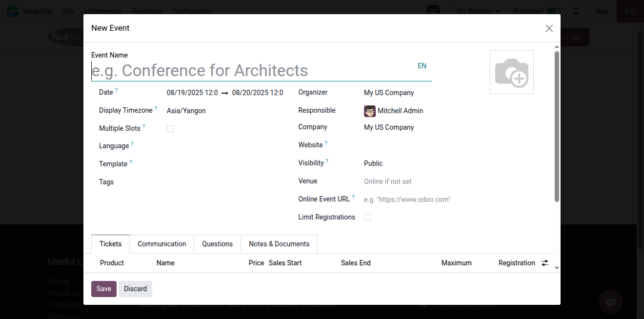
Task: Switch to the Questions tab
Action: [x=217, y=244]
